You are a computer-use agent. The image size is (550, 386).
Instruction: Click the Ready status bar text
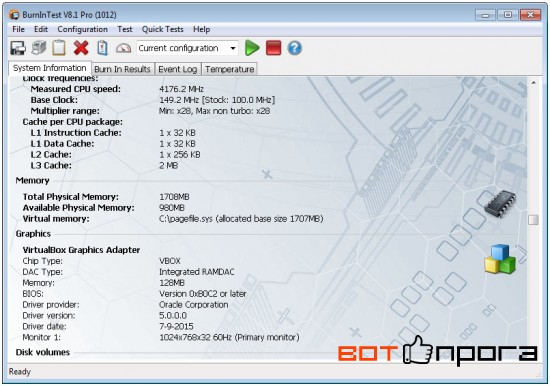click(x=20, y=372)
